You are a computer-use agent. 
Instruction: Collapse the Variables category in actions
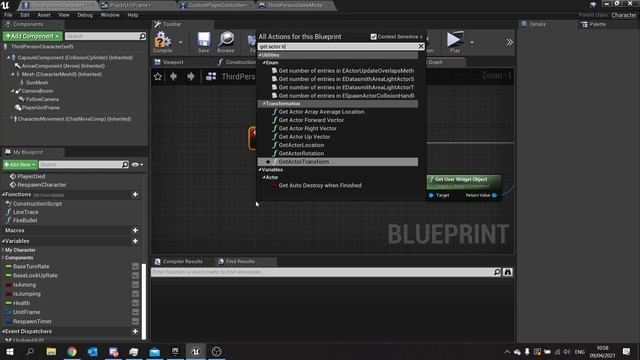coord(260,170)
